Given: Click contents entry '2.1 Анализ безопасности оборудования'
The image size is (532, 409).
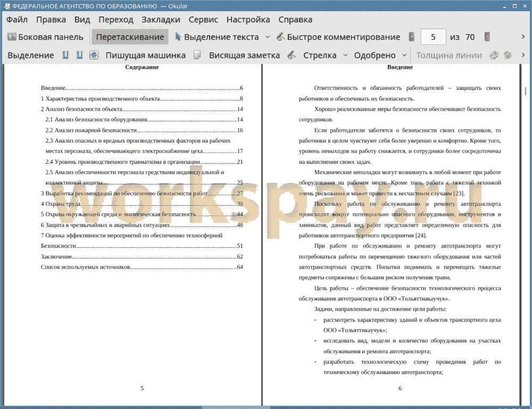Looking at the screenshot, I should tap(144, 119).
